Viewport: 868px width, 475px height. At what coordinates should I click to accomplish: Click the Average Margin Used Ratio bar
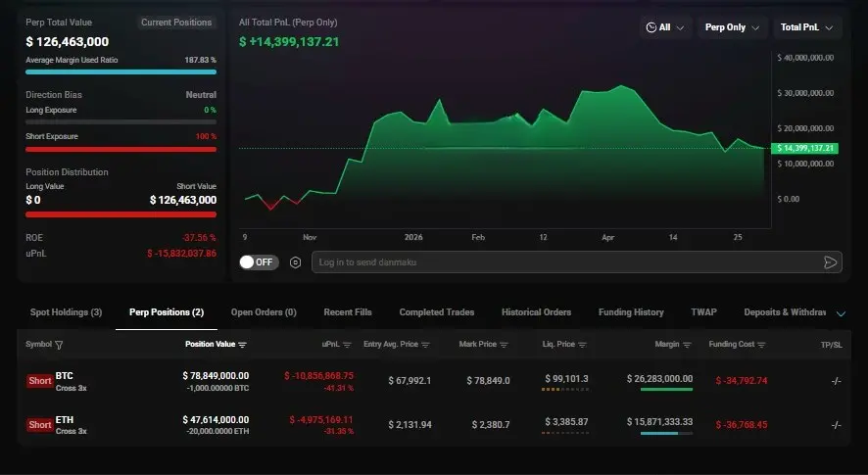121,71
